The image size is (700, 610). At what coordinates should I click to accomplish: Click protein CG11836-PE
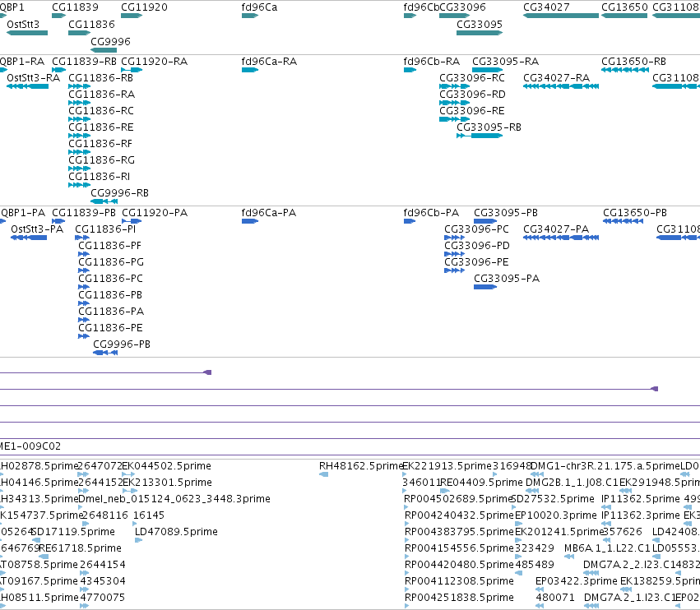110,327
